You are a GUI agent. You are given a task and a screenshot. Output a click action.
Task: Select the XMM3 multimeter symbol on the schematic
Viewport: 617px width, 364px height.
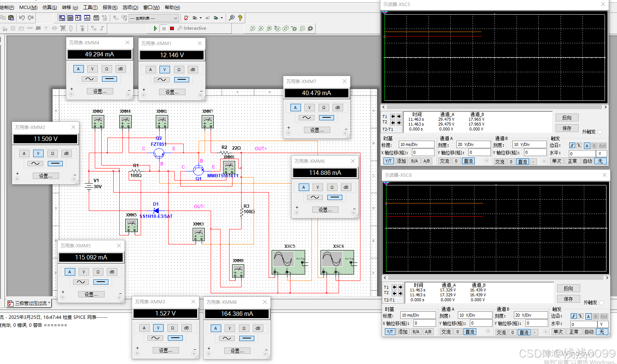199,235
